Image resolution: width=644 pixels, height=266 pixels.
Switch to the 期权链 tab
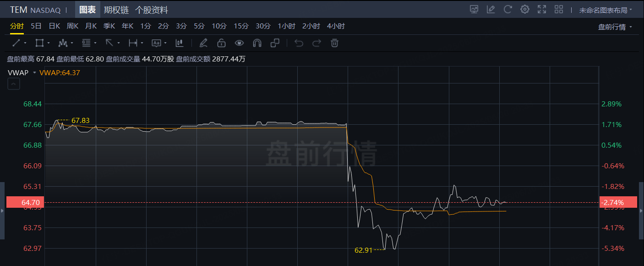click(116, 10)
